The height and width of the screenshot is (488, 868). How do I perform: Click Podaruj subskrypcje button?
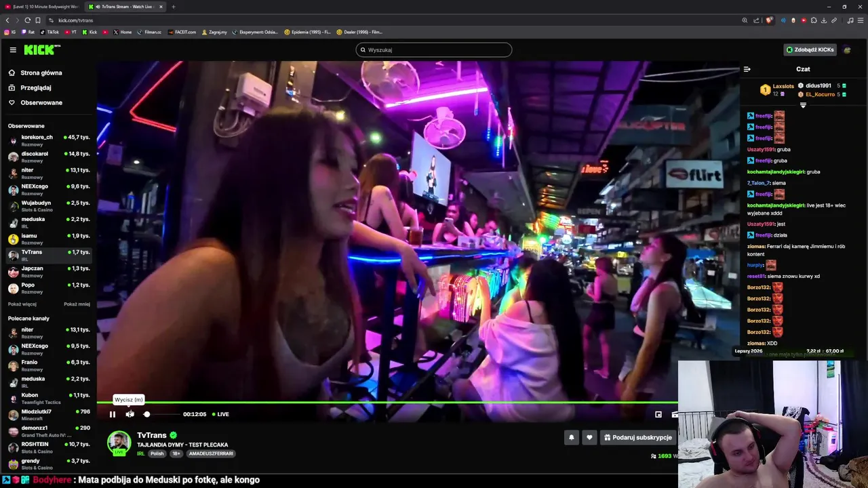(x=638, y=438)
